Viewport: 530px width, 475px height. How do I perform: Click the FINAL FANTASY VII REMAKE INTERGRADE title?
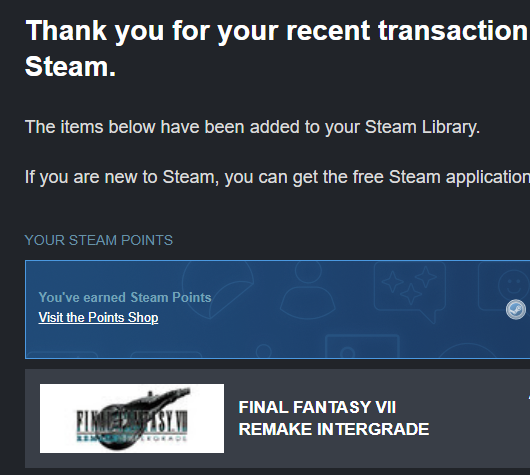click(x=334, y=418)
